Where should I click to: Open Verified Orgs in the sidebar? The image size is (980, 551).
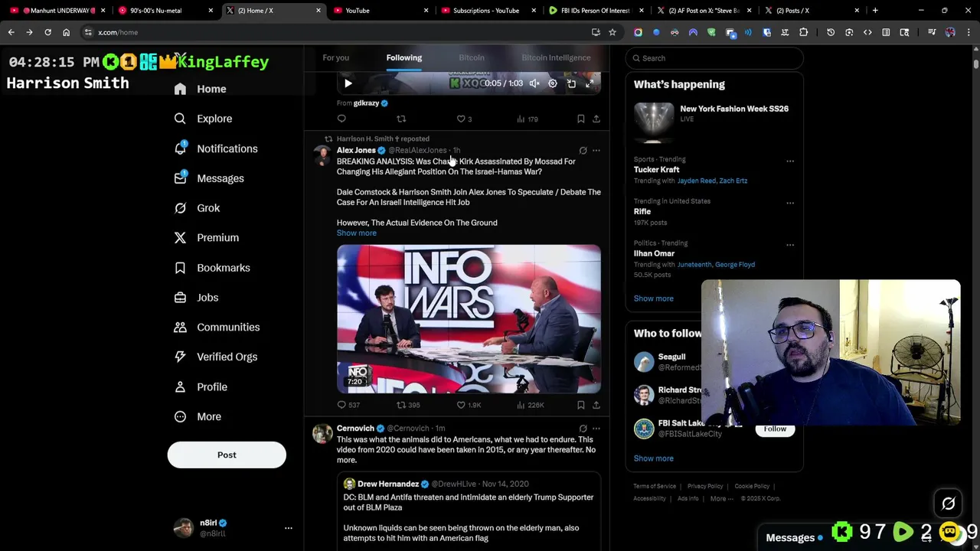(x=216, y=357)
